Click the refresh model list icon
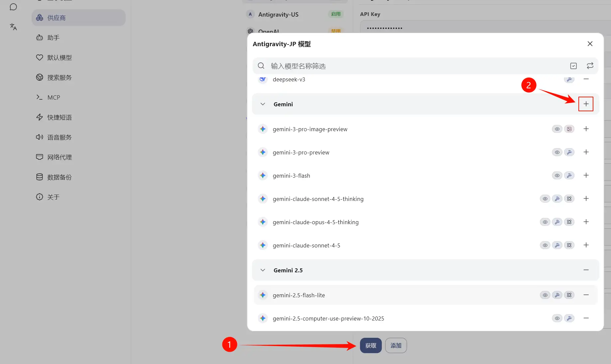This screenshot has height=364, width=611. [590, 66]
